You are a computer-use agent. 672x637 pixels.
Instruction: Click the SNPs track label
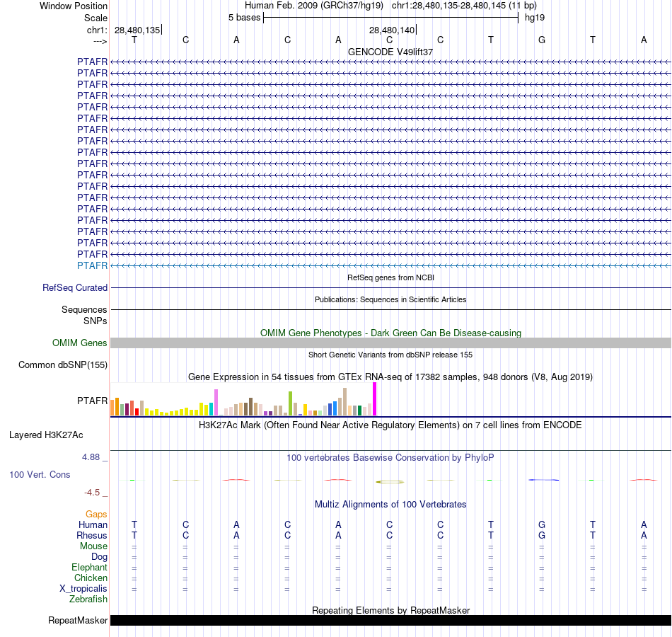95,321
